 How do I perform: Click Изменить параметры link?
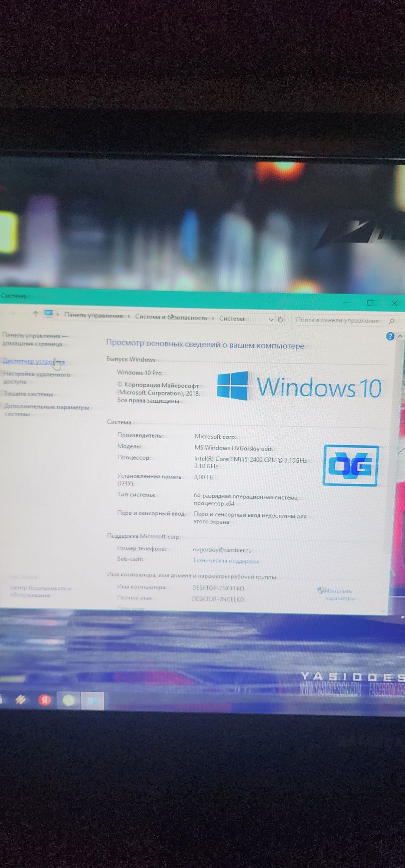[340, 594]
